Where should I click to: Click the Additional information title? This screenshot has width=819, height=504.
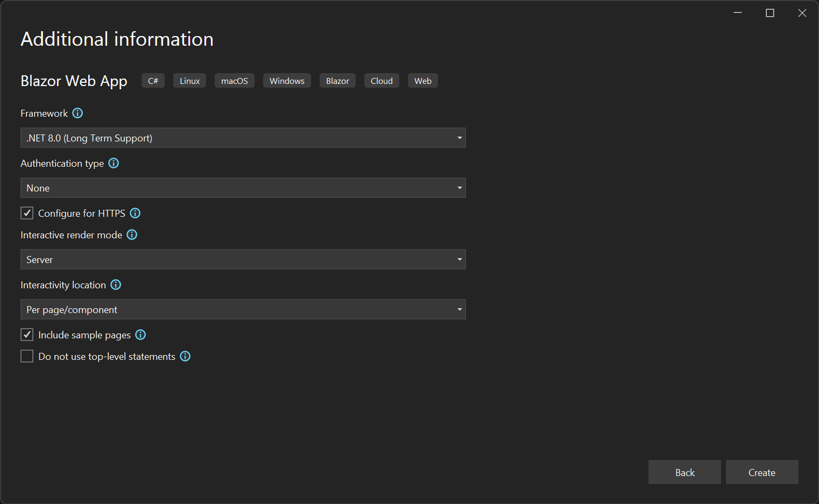[117, 39]
